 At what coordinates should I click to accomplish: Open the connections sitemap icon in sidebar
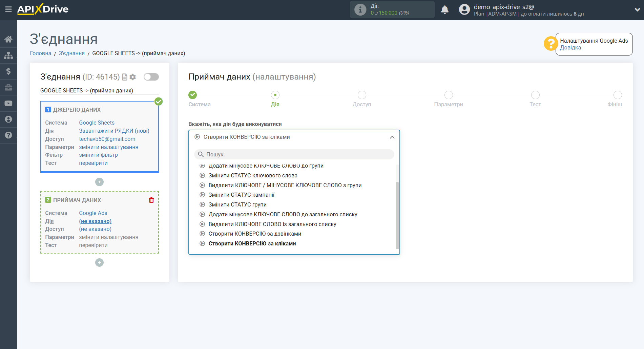coord(8,55)
